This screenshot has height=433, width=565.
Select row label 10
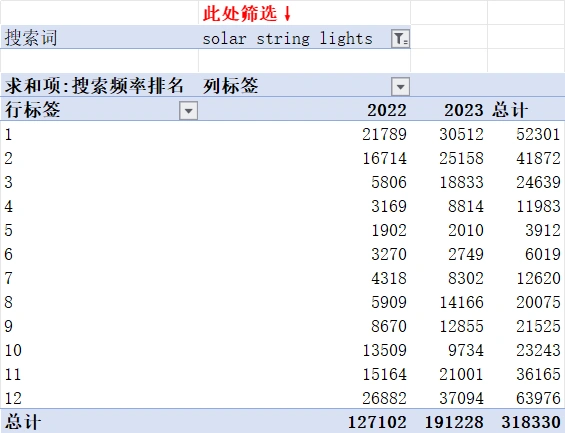(x=13, y=350)
